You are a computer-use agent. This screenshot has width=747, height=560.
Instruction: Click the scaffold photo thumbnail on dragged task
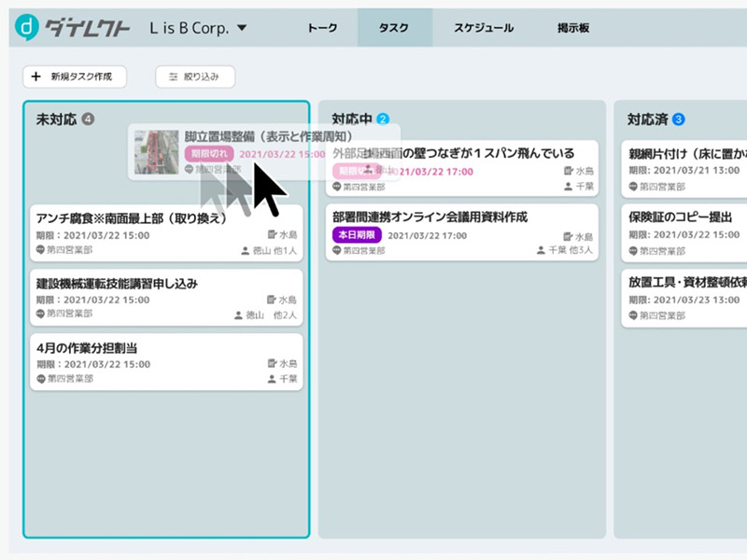pos(156,151)
